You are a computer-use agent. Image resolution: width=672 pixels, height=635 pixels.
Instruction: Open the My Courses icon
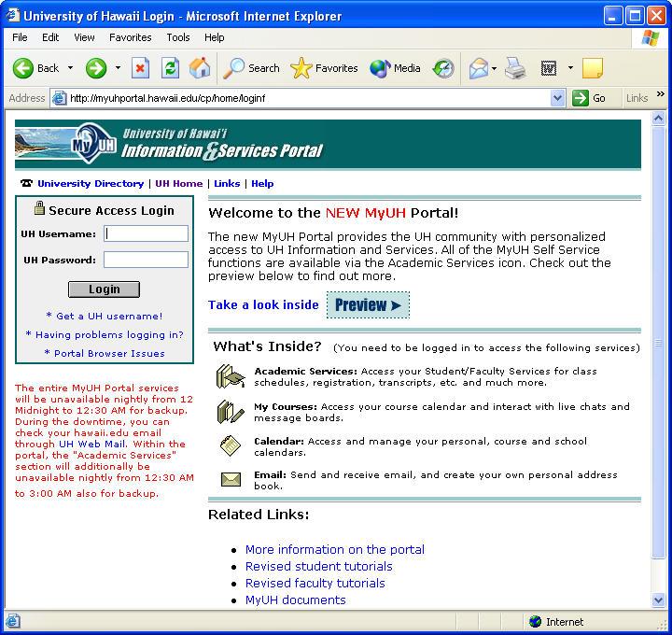click(230, 412)
